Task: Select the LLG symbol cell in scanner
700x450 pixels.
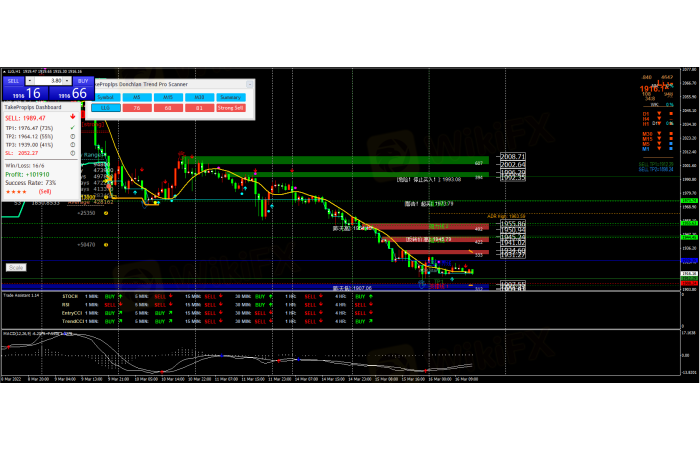Action: click(105, 107)
